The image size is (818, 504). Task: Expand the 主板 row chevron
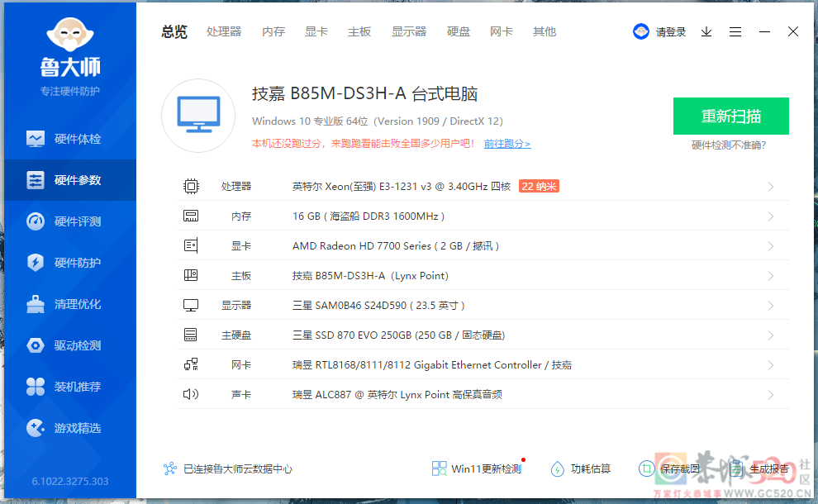(x=771, y=276)
